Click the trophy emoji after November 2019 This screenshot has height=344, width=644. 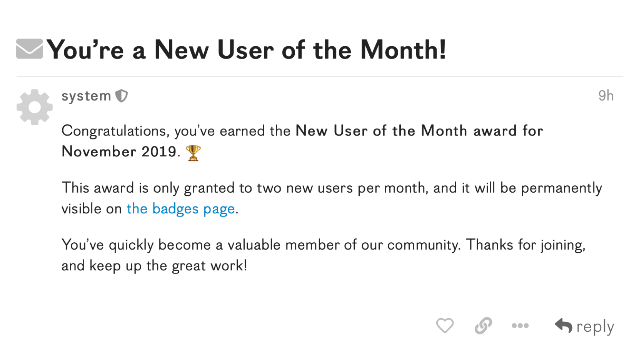tap(193, 153)
